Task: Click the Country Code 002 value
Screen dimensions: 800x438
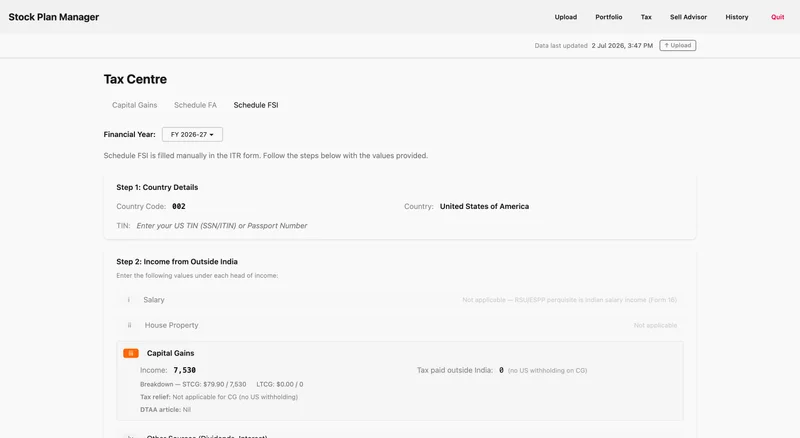Action: 179,206
